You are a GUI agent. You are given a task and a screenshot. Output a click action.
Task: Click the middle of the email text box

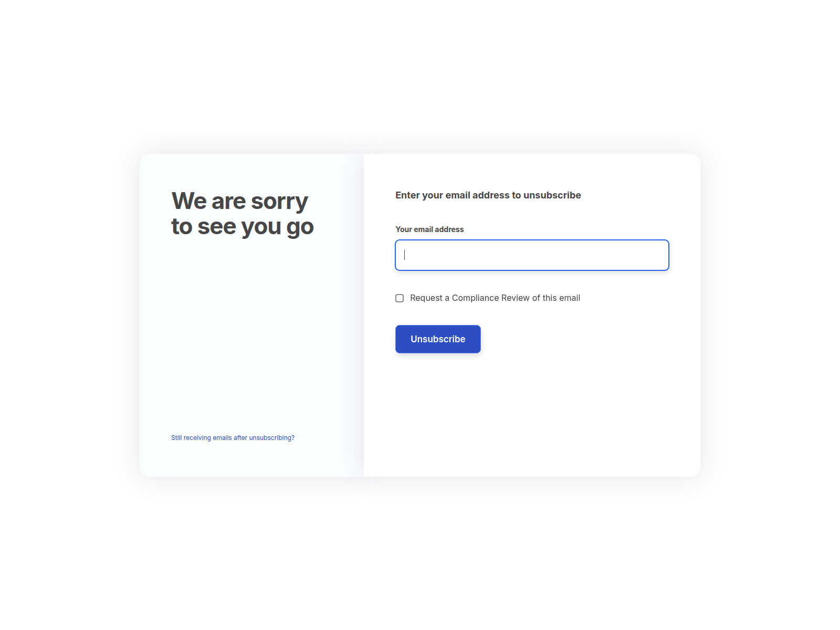532,255
